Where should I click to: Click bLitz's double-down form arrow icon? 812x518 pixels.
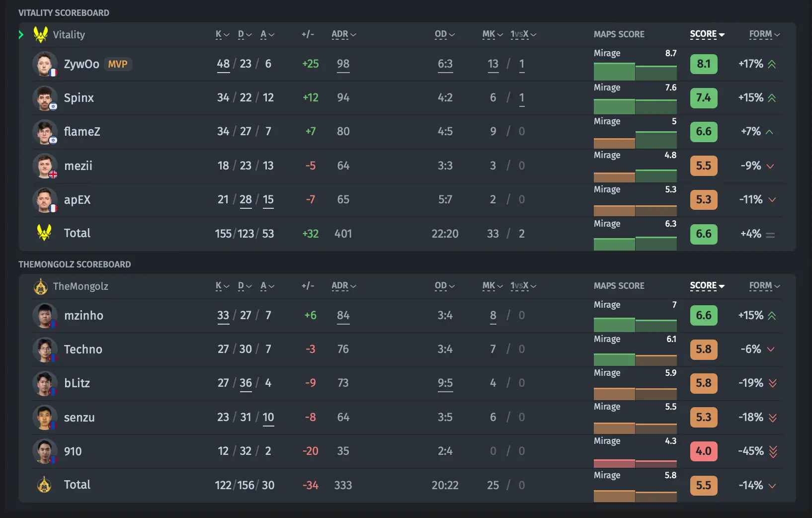coord(773,383)
